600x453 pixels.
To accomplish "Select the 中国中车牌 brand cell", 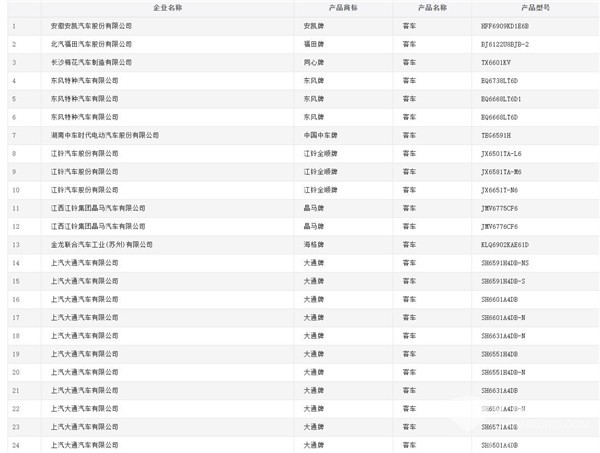I will [x=318, y=134].
